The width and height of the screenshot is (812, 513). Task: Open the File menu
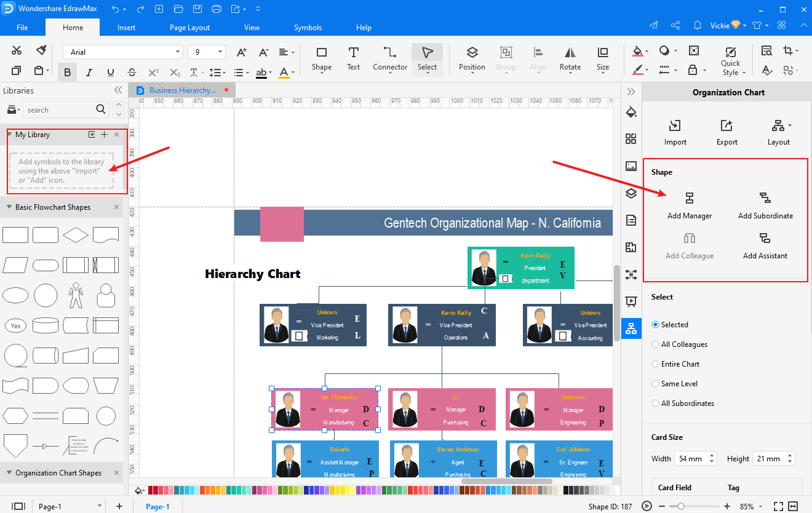point(22,27)
